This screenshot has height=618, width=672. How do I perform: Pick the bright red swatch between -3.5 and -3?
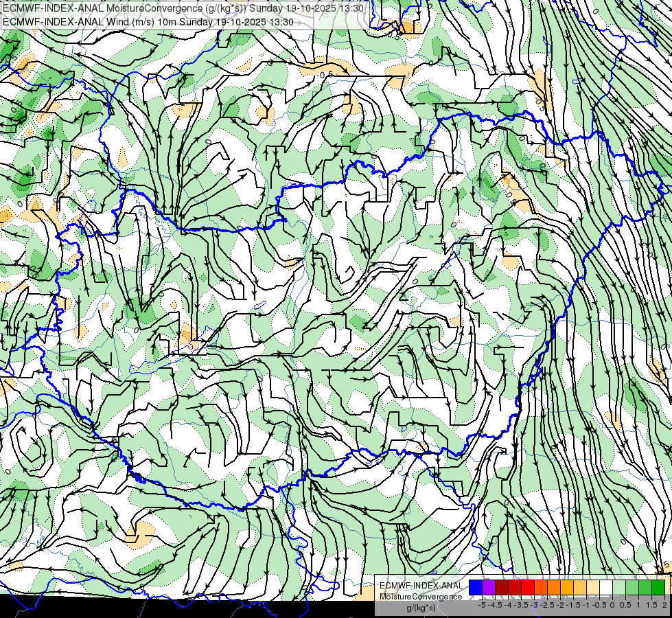coord(528,587)
